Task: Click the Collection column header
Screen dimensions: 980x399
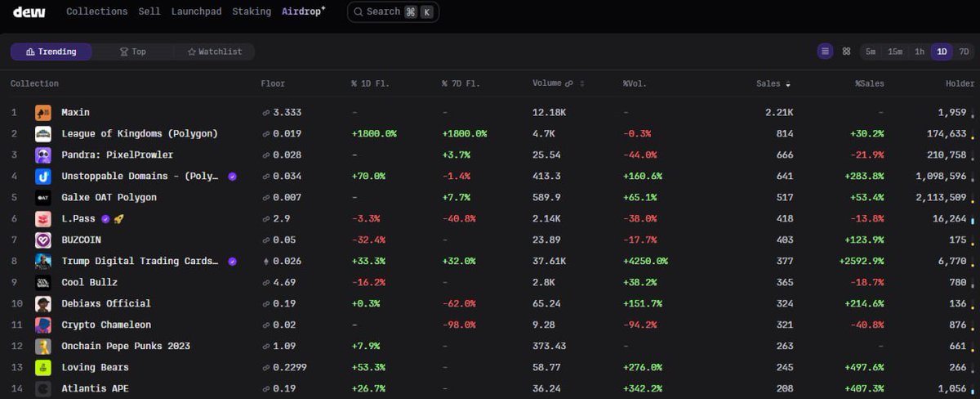Action: (34, 83)
